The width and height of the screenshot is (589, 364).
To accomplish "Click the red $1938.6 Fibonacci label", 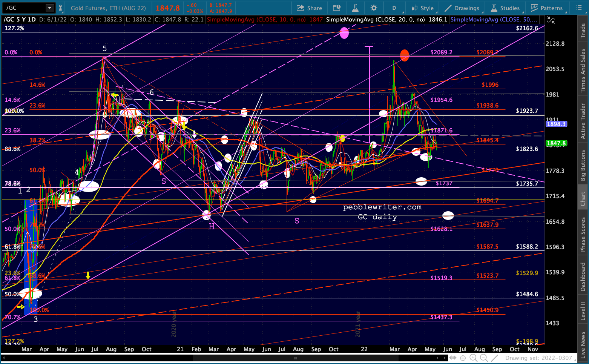I will point(488,106).
